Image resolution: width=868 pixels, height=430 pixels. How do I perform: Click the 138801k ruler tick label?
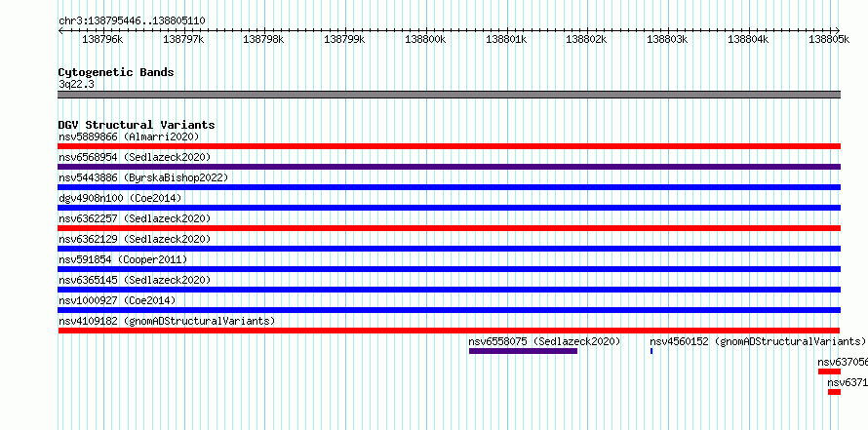point(506,39)
